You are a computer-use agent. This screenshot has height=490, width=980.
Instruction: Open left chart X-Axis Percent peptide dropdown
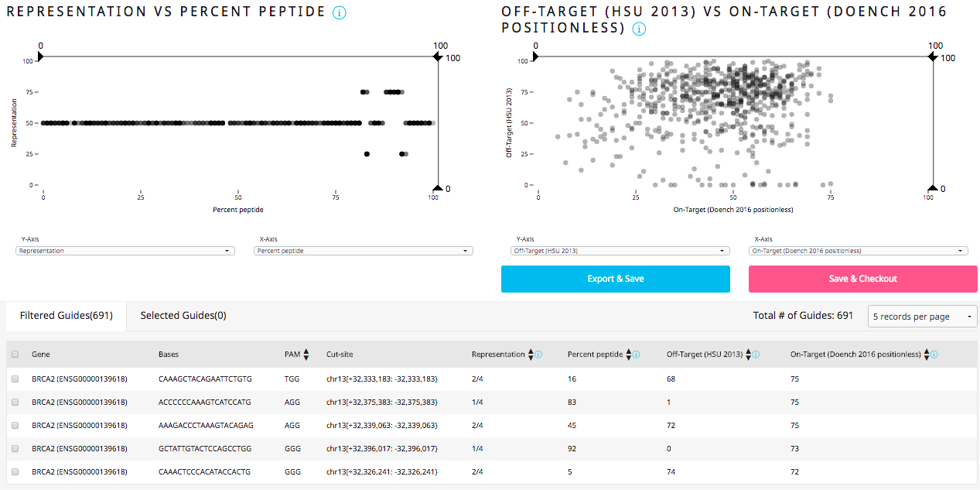point(364,251)
